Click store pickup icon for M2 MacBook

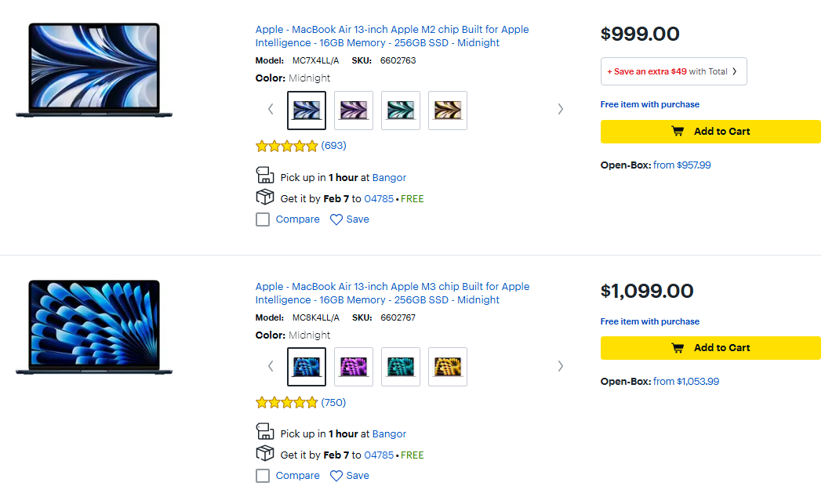click(265, 176)
